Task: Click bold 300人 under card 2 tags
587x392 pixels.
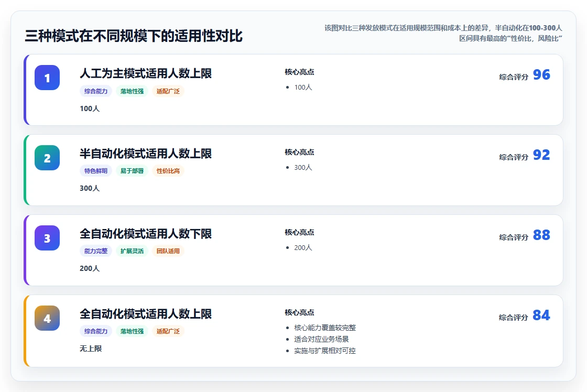Action: (x=90, y=188)
